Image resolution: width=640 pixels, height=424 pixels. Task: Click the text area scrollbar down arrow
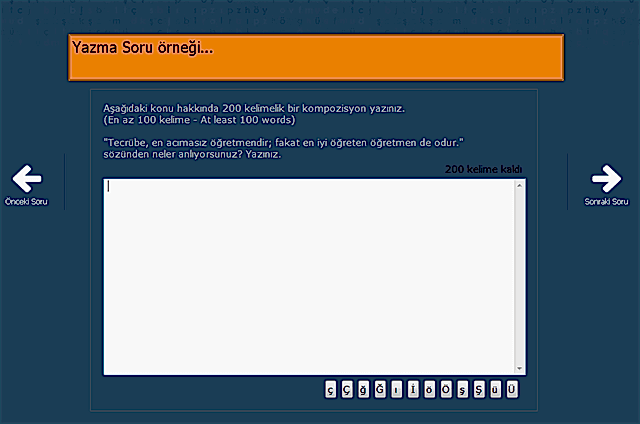click(519, 368)
